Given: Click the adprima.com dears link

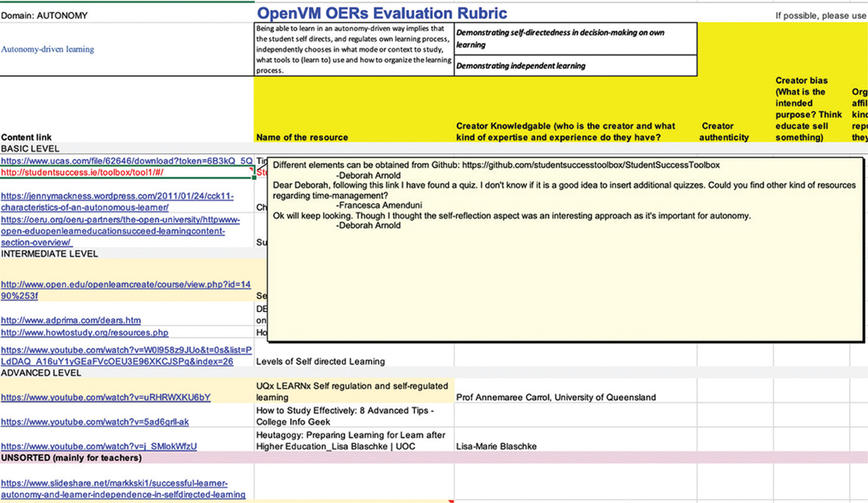Looking at the screenshot, I should coord(71,320).
